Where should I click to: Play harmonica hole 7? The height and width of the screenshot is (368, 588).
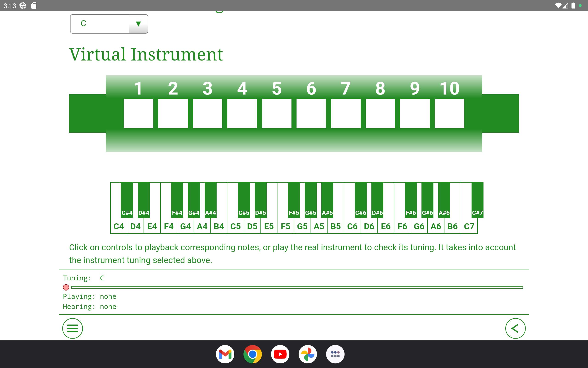click(346, 113)
